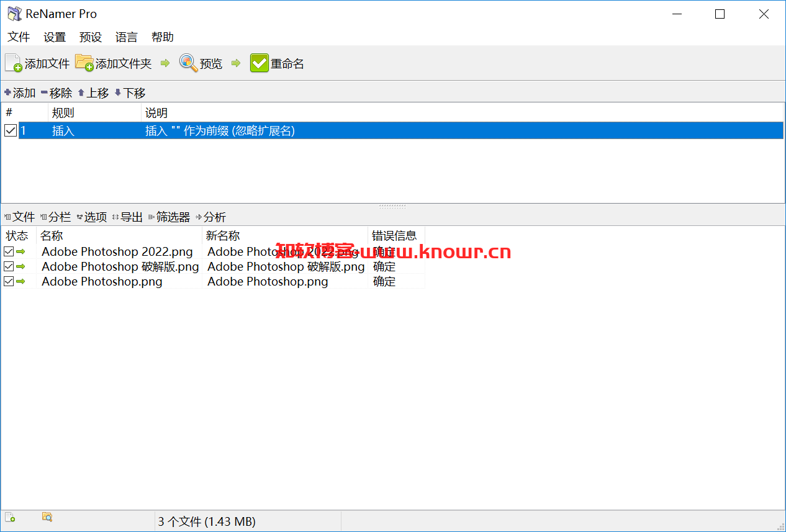Uncheck the Adobe Photoshop 破解版.png file checkbox

coord(9,266)
